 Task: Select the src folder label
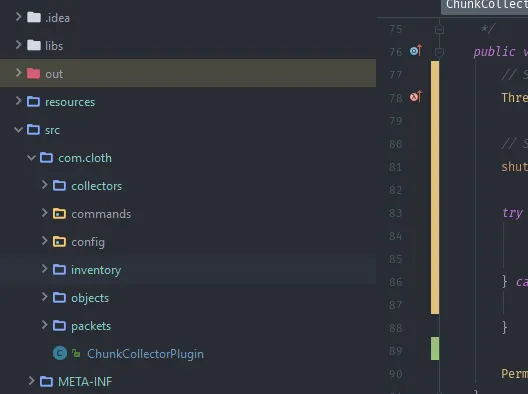point(53,130)
